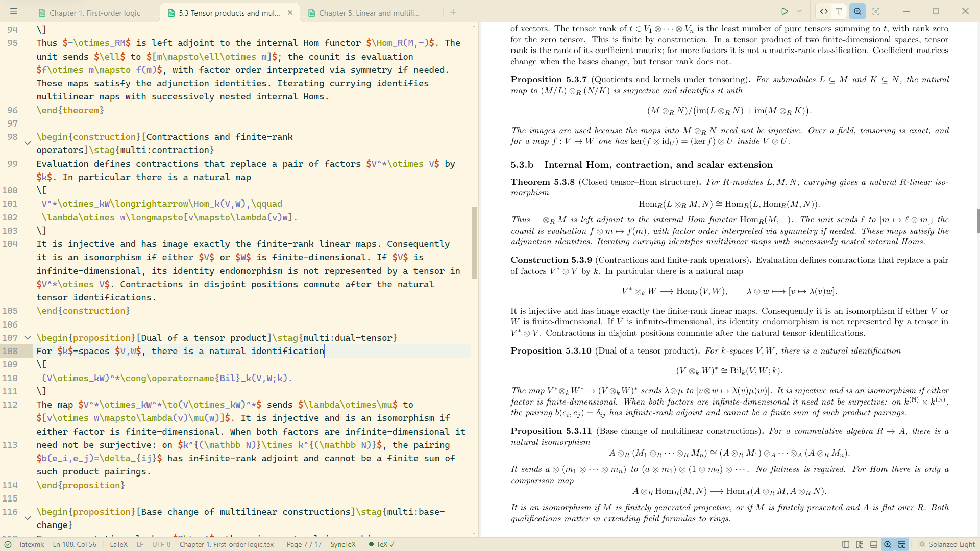This screenshot has height=551, width=980.
Task: Add a new tab with plus
Action: (x=453, y=12)
